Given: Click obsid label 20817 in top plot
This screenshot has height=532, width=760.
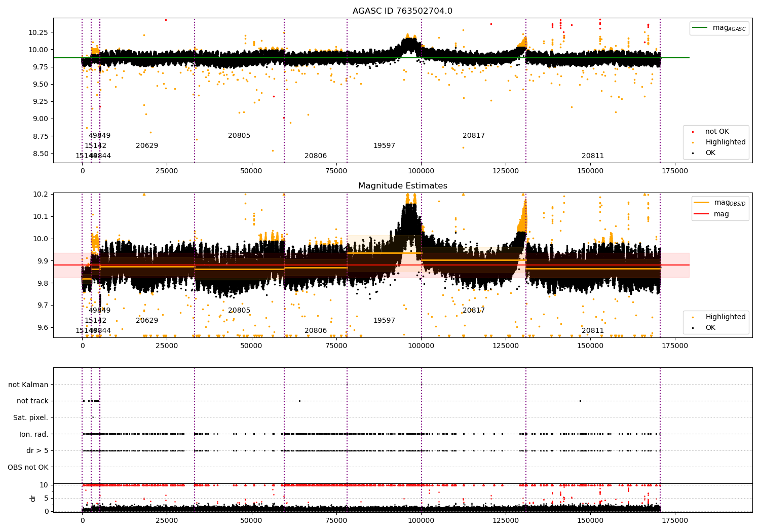Looking at the screenshot, I should tap(474, 136).
